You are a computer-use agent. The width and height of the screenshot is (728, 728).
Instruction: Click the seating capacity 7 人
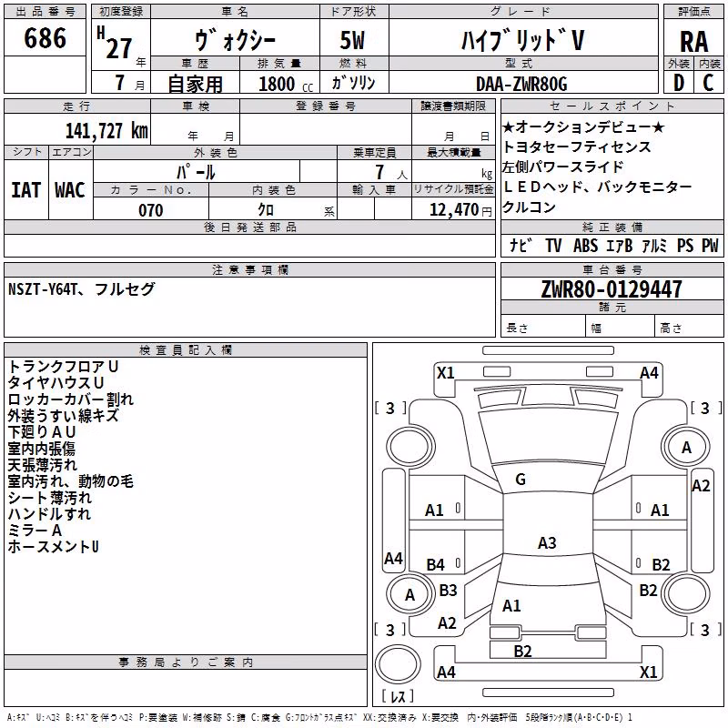(x=391, y=172)
